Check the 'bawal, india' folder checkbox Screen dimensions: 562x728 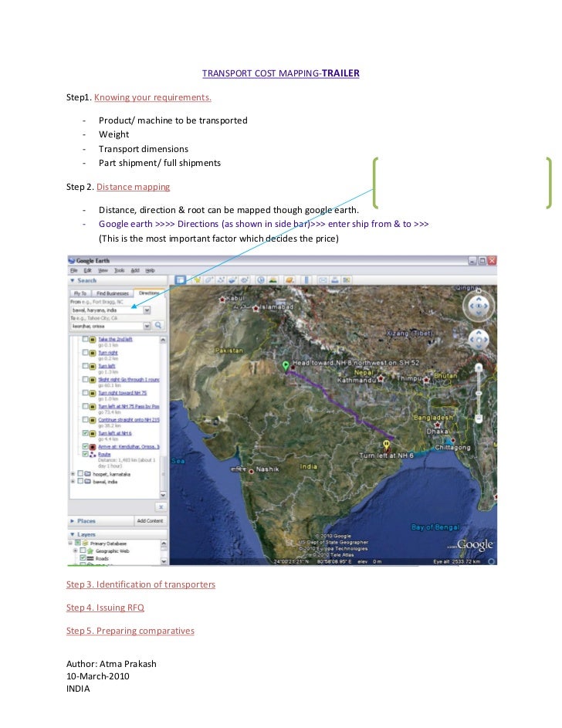coord(80,481)
